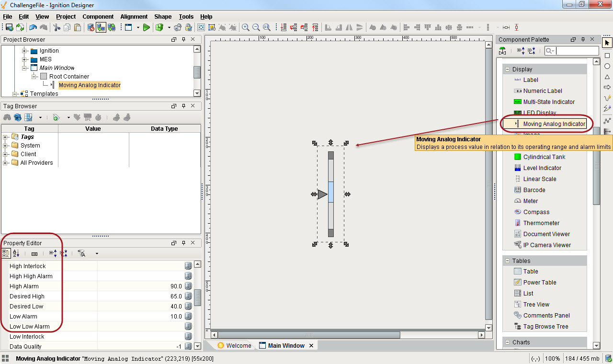Click the Update project icon

coord(20,27)
